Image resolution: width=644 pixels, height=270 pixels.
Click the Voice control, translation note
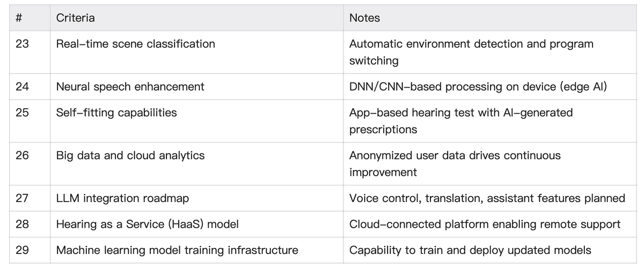[x=487, y=198]
